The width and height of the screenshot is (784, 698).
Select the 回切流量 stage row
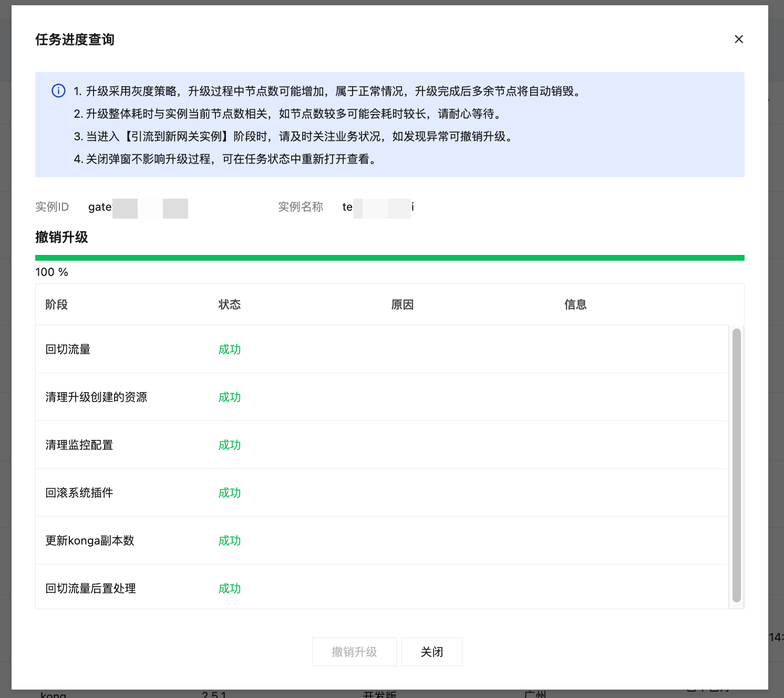382,350
